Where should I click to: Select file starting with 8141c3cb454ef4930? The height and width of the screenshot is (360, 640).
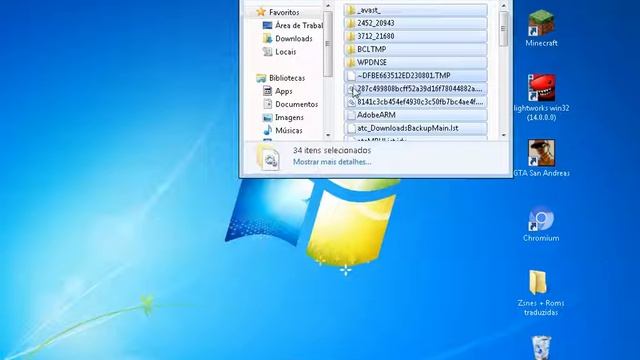(x=420, y=102)
